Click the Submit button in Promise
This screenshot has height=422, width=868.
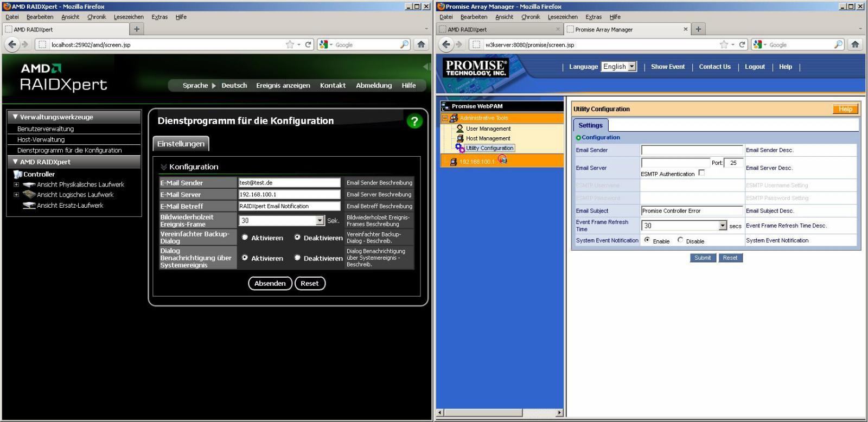tap(703, 258)
